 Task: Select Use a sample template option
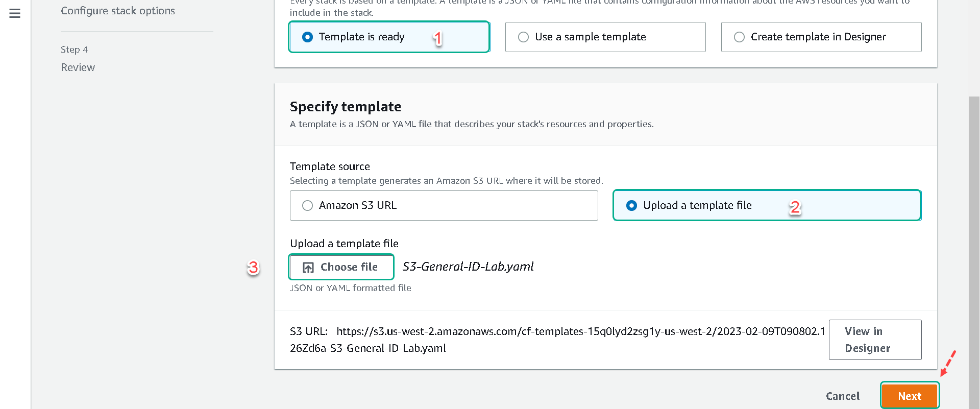click(605, 37)
